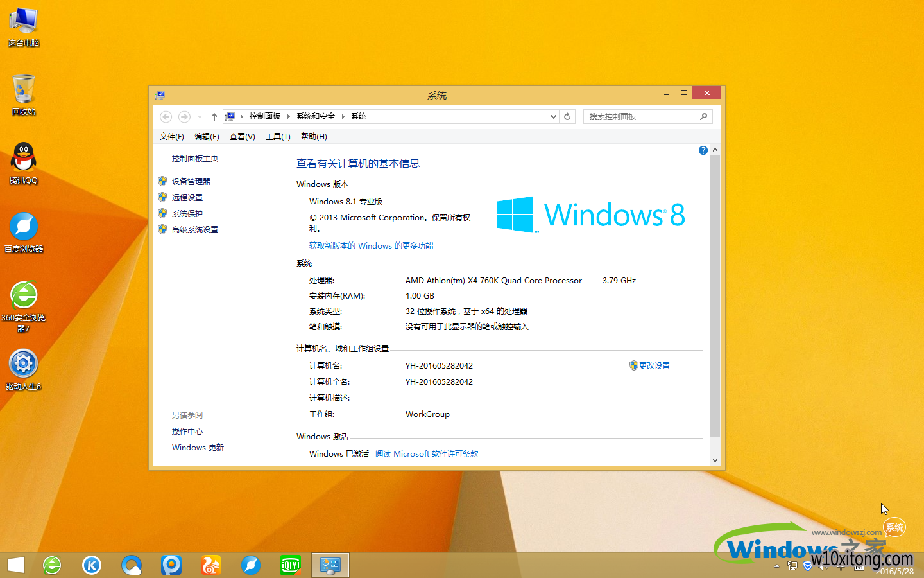This screenshot has height=578, width=924.
Task: Click 更改设置 link
Action: 654,365
